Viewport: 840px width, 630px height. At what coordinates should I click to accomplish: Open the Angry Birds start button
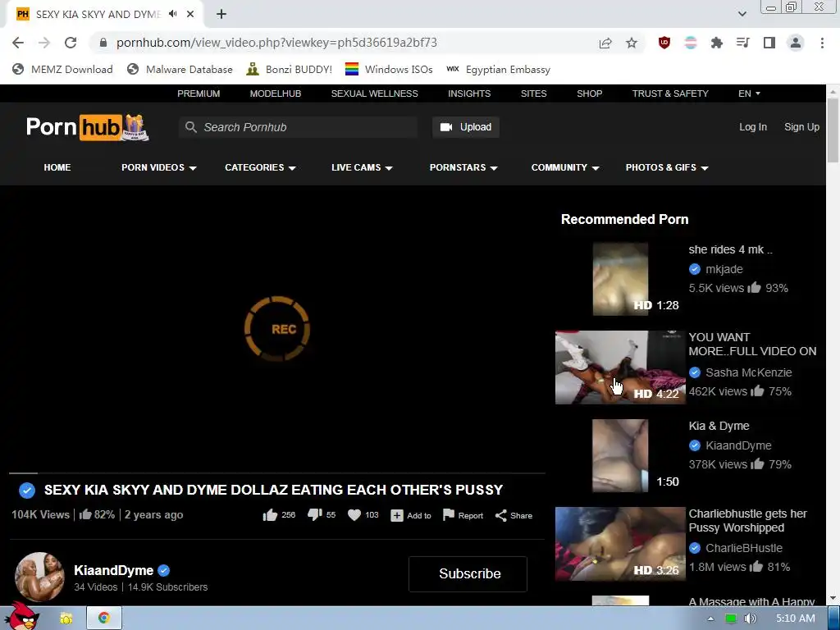coord(21,617)
